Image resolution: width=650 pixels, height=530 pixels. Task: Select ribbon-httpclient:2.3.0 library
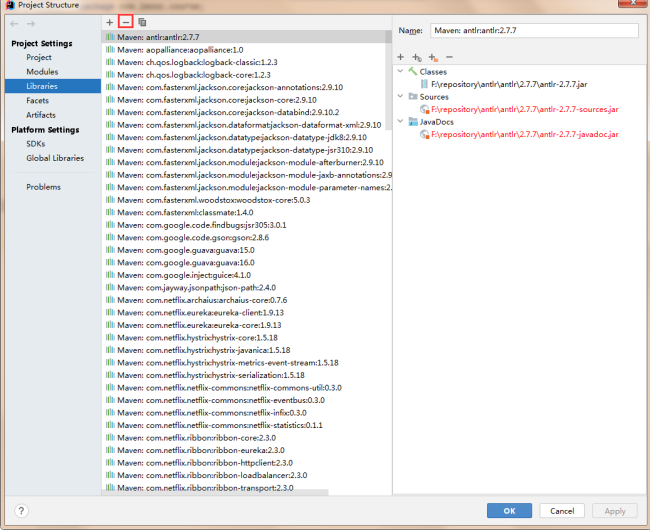pyautogui.click(x=247, y=463)
